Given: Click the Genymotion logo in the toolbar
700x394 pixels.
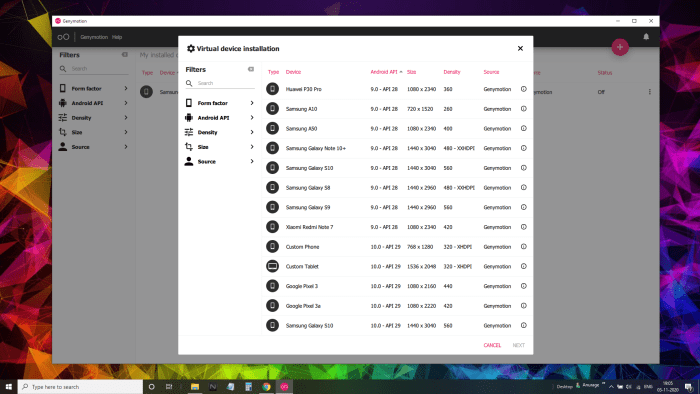Looking at the screenshot, I should [x=63, y=37].
